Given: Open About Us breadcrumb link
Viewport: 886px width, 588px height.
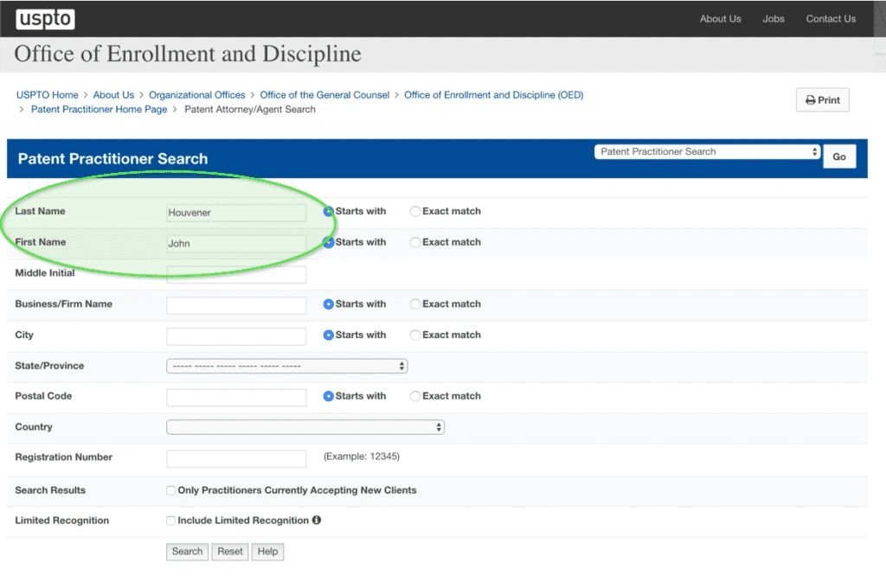Looking at the screenshot, I should (113, 95).
